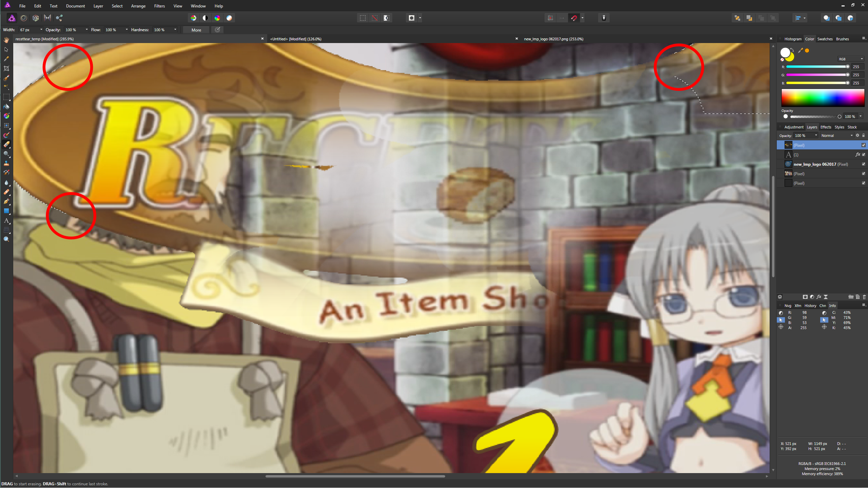
Task: Open the snapping options dropdown arrow
Action: [x=583, y=18]
